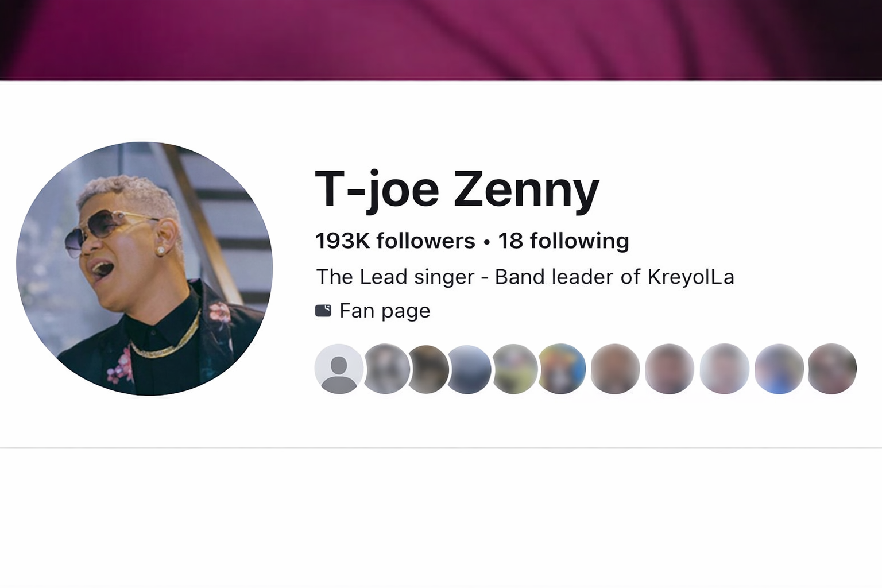Open the 18 following list
Image resolution: width=882 pixels, height=588 pixels.
563,241
